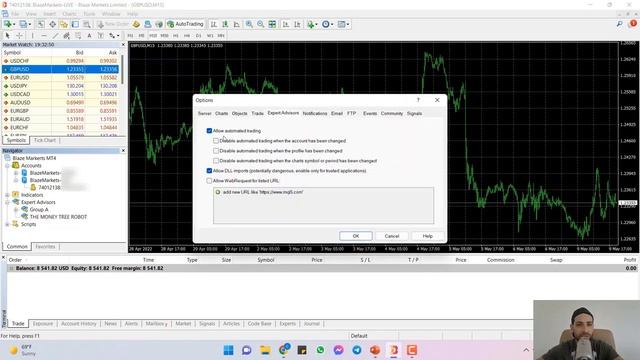Toggle the Navigator star-folder icon
This screenshot has height=360, width=640.
(x=64, y=24)
